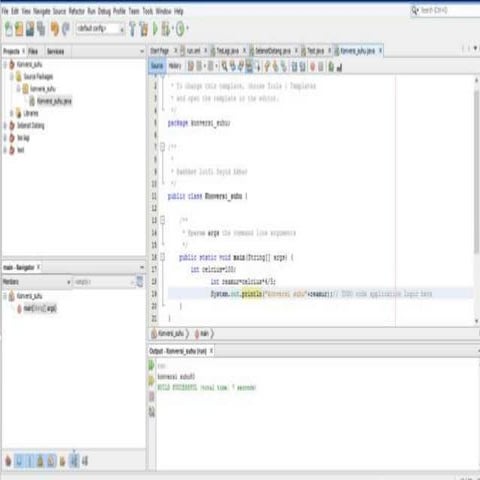This screenshot has height=480, width=480.
Task: Open the Members dropdown in Navigator
Action: (x=37, y=282)
